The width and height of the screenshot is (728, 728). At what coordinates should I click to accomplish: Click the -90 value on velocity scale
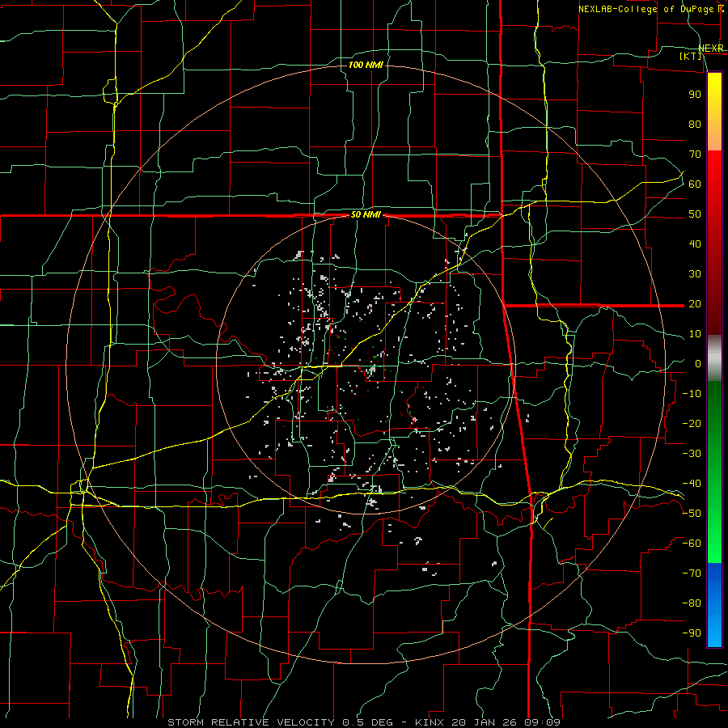[x=692, y=633]
